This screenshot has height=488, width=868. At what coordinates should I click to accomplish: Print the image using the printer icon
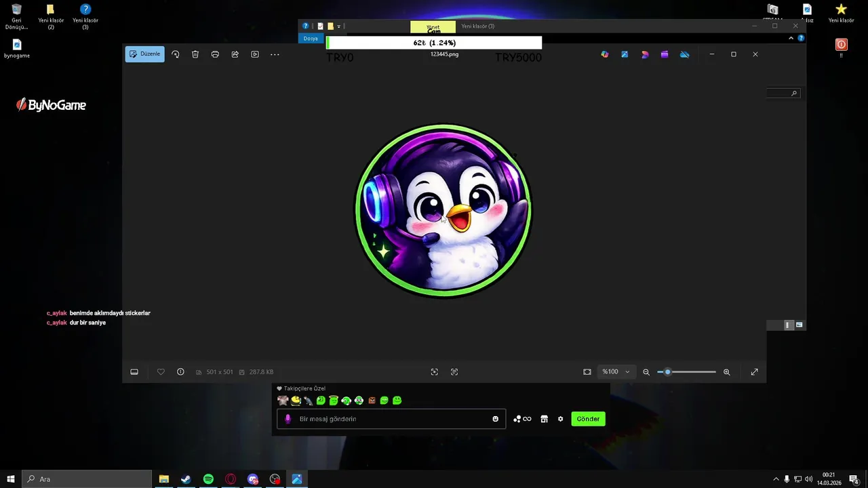pos(215,54)
